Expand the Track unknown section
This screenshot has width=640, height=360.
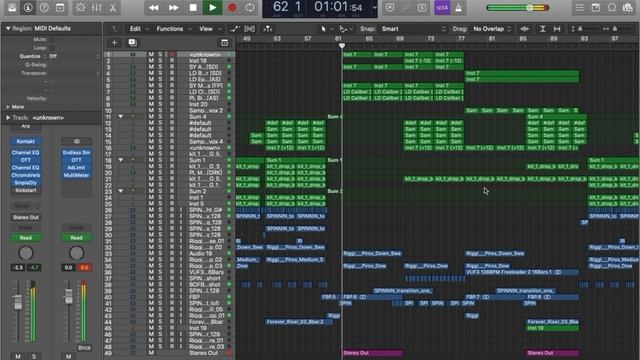tap(8, 118)
